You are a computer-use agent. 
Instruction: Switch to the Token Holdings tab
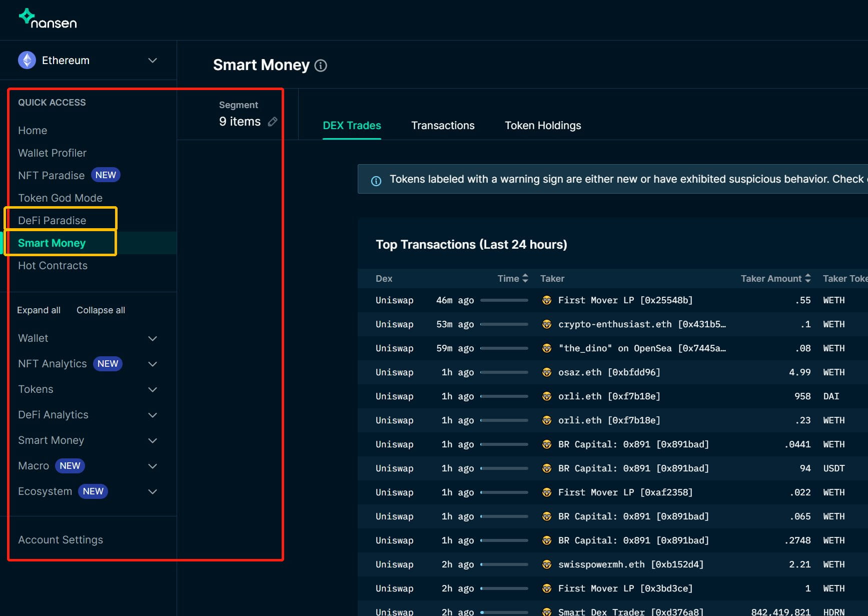(542, 126)
